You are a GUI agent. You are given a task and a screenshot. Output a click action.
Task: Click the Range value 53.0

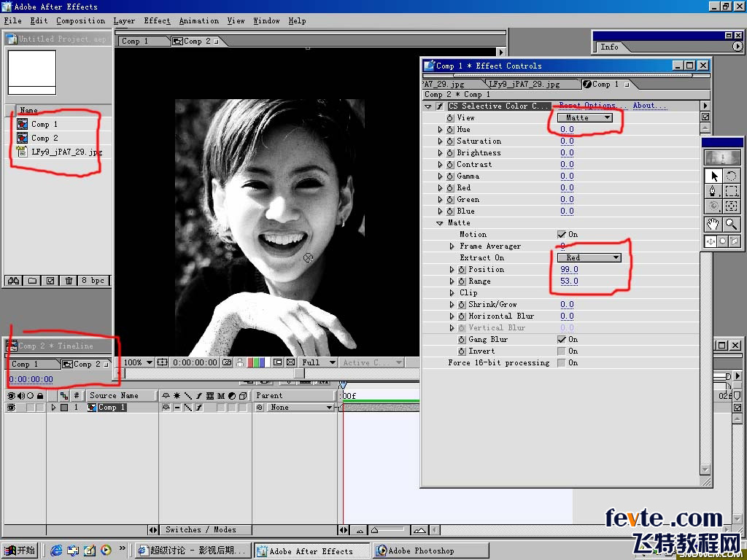(569, 281)
